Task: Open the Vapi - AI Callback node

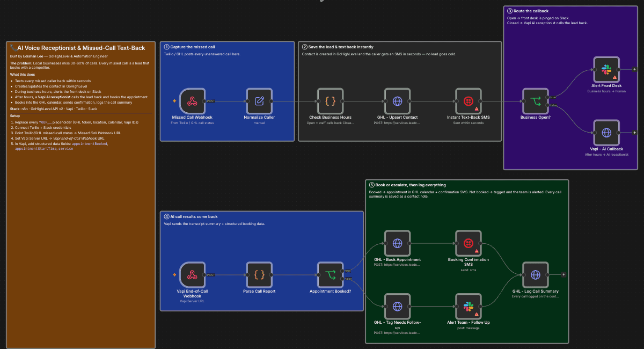Action: (606, 133)
